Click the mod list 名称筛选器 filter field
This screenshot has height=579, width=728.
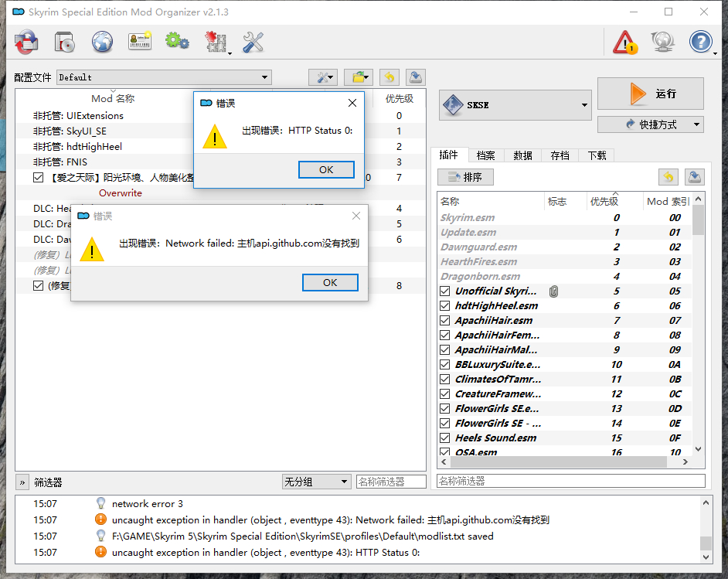tap(391, 482)
